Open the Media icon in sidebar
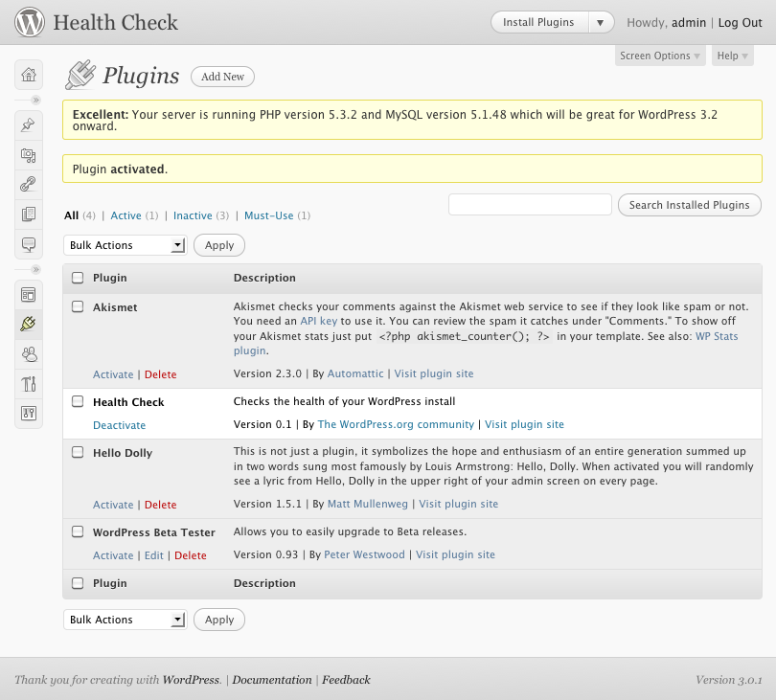 click(x=29, y=155)
